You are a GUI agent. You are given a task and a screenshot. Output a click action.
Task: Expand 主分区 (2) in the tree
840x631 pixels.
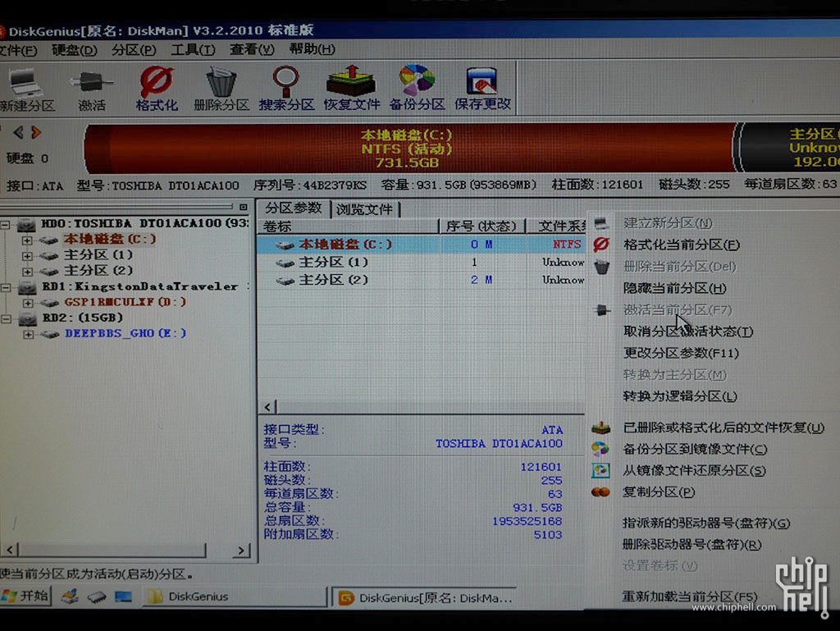(x=27, y=272)
